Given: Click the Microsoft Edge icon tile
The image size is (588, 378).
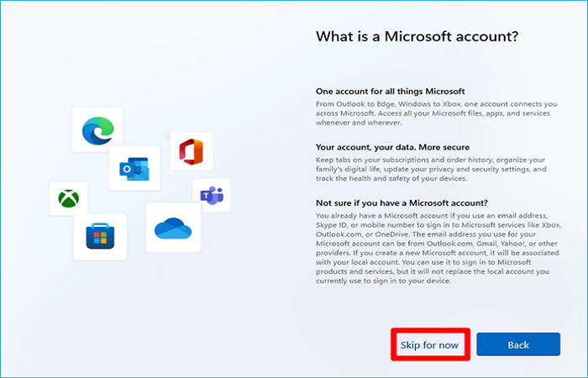Looking at the screenshot, I should pos(97,129).
